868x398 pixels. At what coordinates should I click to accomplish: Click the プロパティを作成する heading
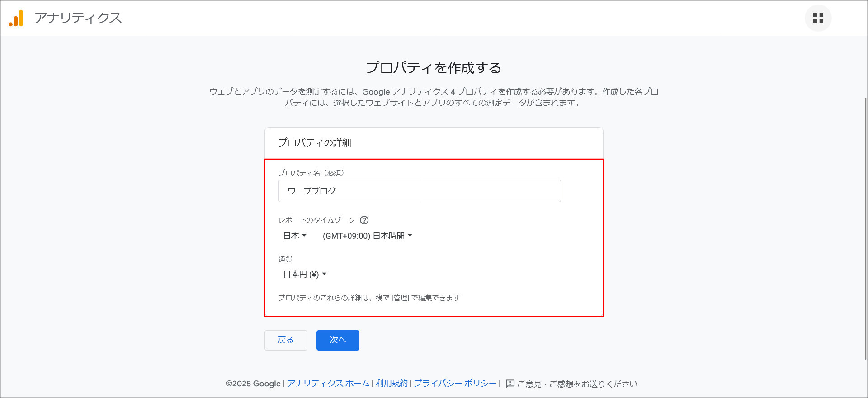pyautogui.click(x=434, y=68)
